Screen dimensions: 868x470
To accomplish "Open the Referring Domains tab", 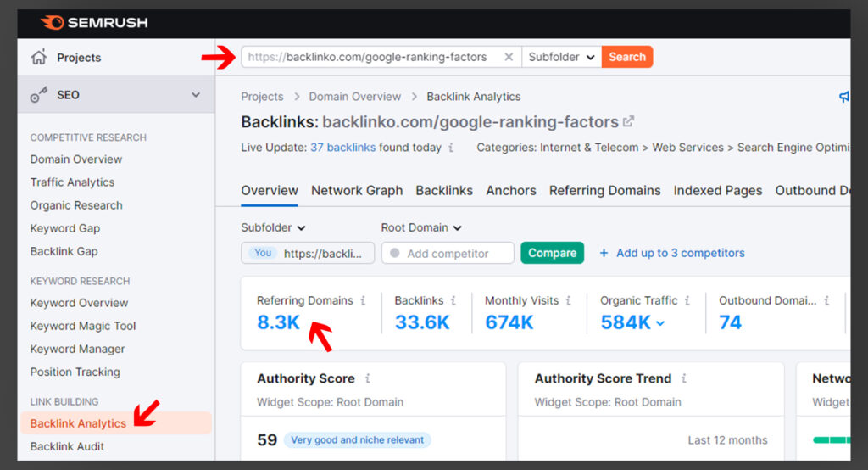I will [x=604, y=190].
